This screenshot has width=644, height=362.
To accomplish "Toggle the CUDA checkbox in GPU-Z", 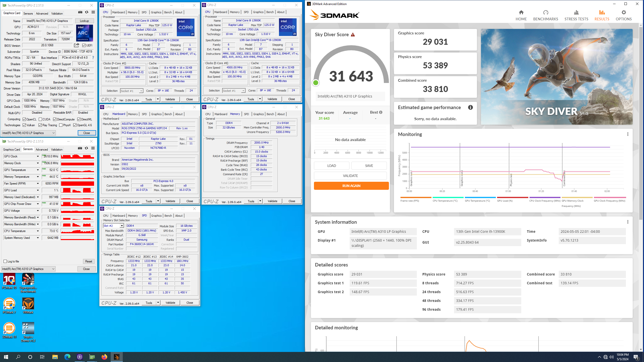I will point(40,119).
